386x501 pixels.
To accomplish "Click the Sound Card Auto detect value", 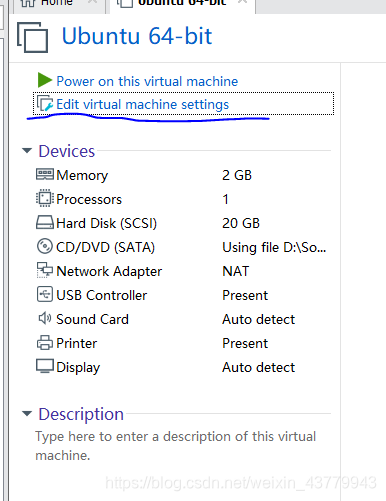I will point(259,319).
